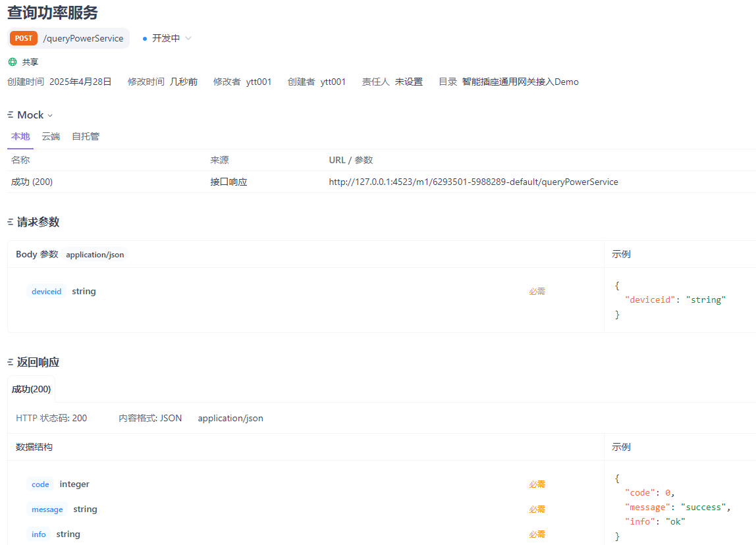Viewport: 756px width, 545px height.
Task: Click the section marker icon beside 请求参数
Action: pos(10,222)
